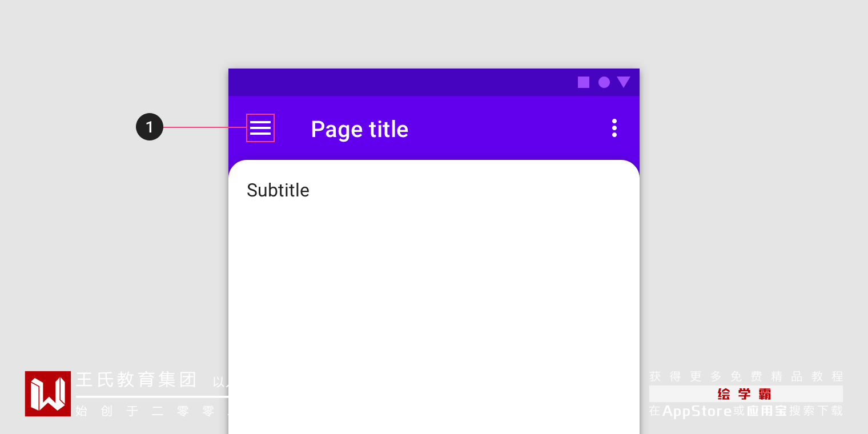The width and height of the screenshot is (868, 434).
Task: Click the 绘学霸 banner
Action: click(745, 394)
